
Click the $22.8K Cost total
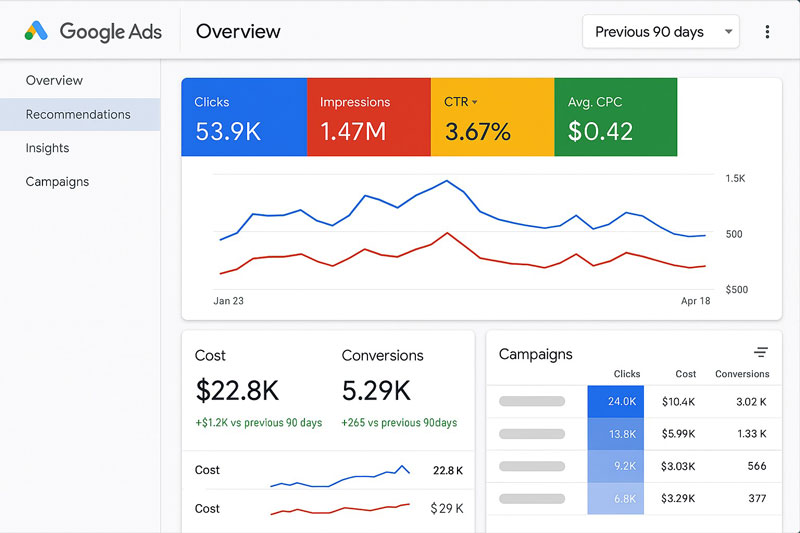[238, 389]
